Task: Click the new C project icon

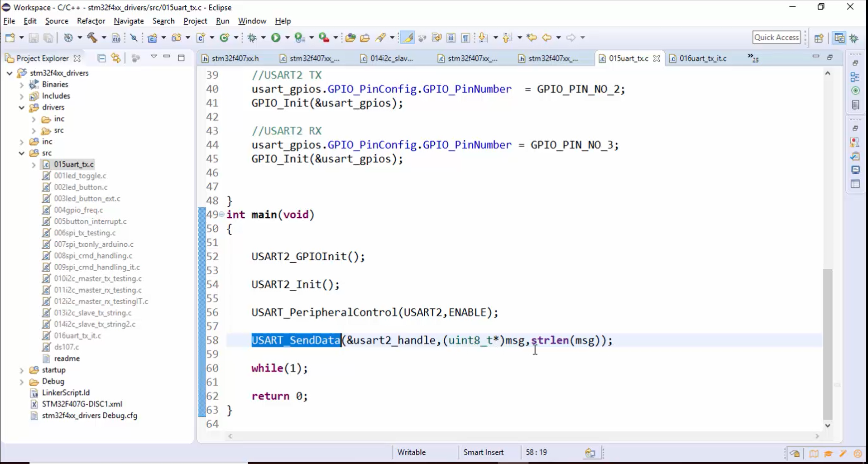Action: 153,38
